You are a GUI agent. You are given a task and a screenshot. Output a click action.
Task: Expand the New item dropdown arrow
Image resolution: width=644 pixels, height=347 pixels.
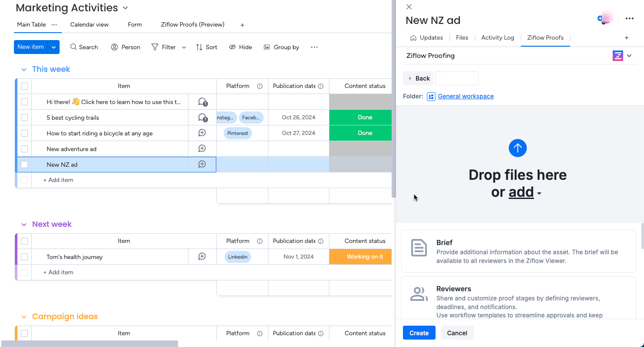(x=54, y=47)
